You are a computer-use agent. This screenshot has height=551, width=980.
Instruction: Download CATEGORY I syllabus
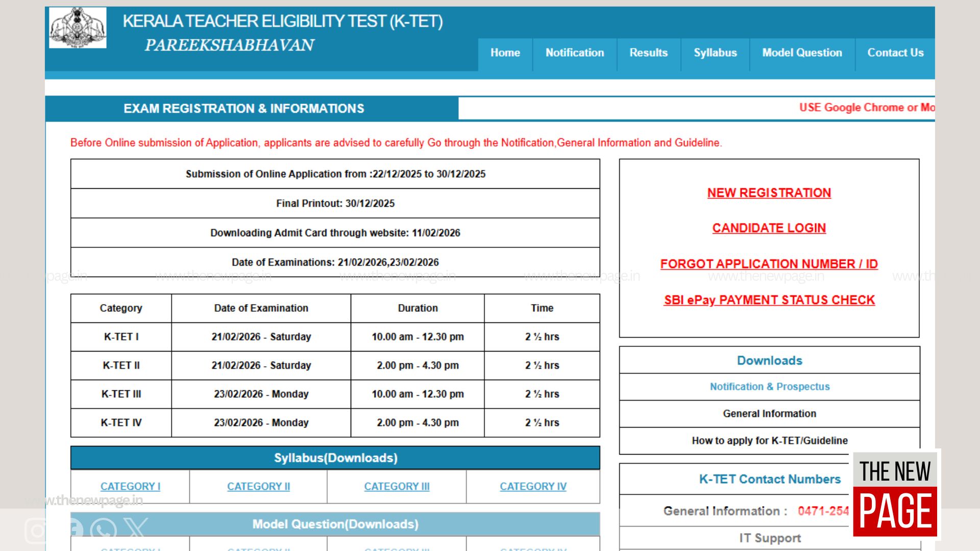coord(130,487)
